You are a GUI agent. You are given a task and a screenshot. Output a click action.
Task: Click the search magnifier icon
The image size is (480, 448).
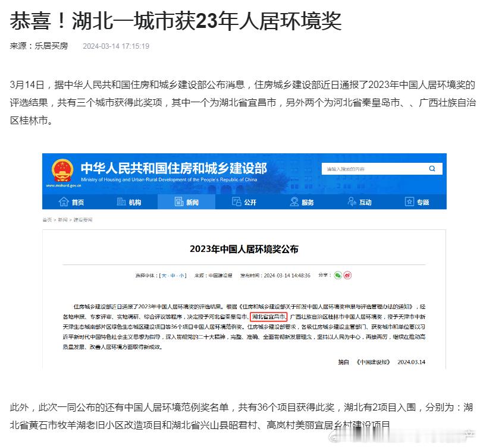(432, 169)
